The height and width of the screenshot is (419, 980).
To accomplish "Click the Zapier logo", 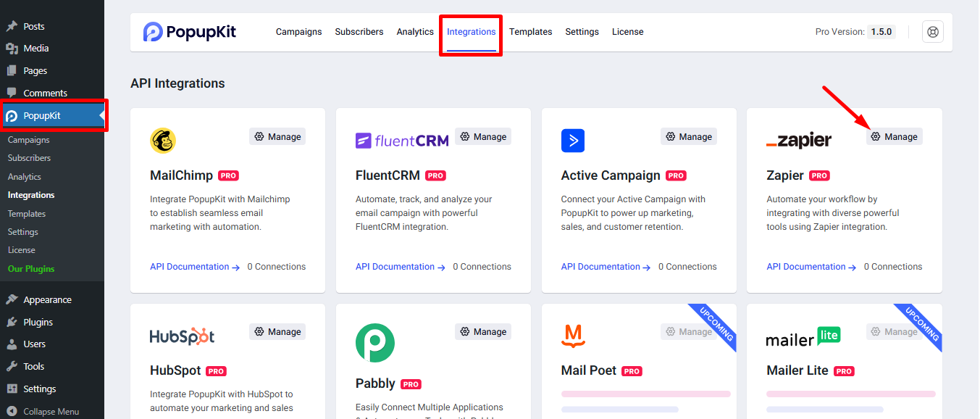I will (x=799, y=140).
